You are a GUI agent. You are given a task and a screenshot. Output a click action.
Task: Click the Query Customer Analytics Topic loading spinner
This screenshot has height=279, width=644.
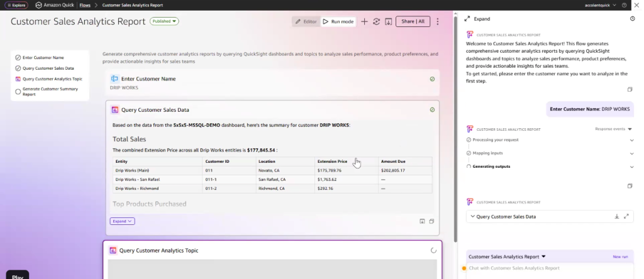point(433,250)
